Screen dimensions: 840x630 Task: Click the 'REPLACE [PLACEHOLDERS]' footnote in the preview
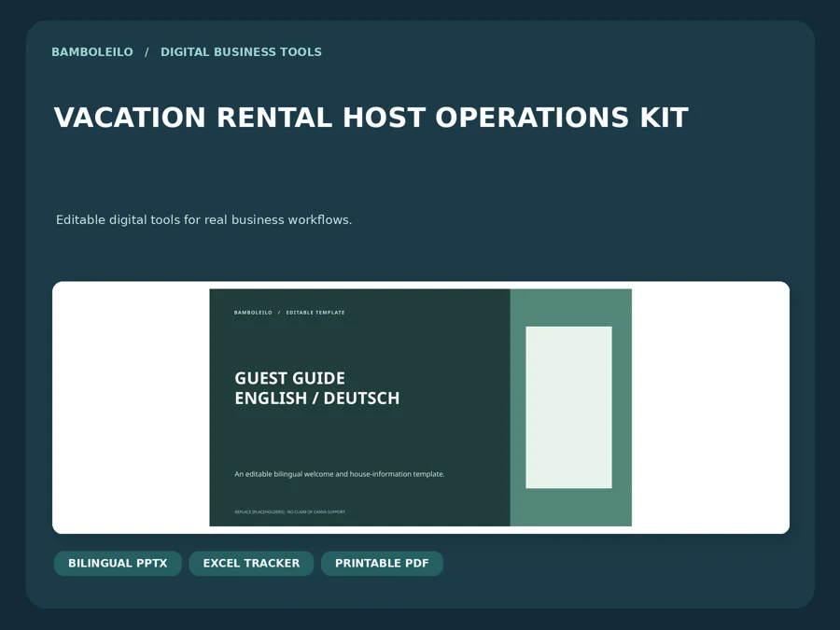[x=290, y=512]
